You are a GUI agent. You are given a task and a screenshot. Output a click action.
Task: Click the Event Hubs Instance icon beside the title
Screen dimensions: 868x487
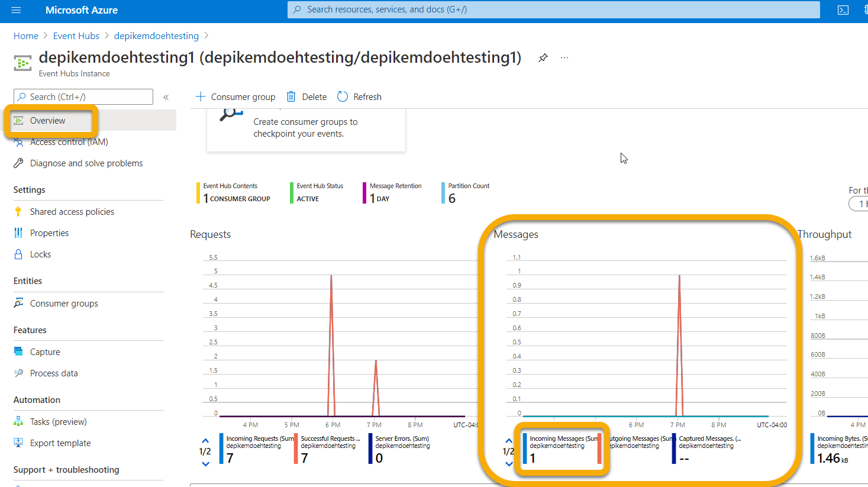22,63
